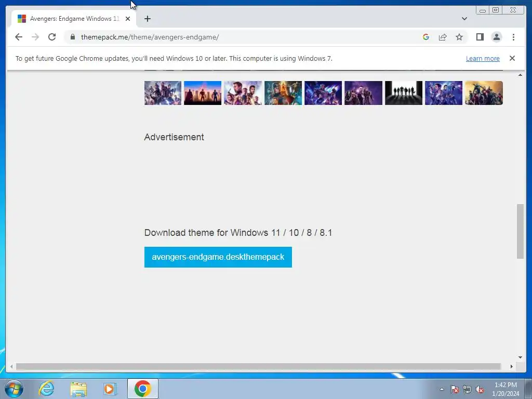
Task: Open the eighth blue poster thumbnail
Action: pyautogui.click(x=444, y=93)
